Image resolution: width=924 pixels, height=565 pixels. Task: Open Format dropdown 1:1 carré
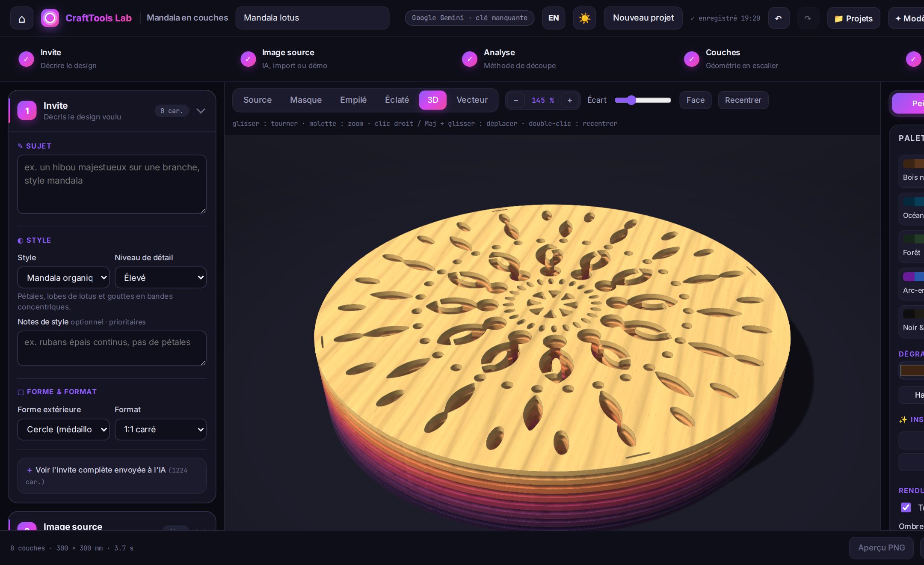point(160,429)
